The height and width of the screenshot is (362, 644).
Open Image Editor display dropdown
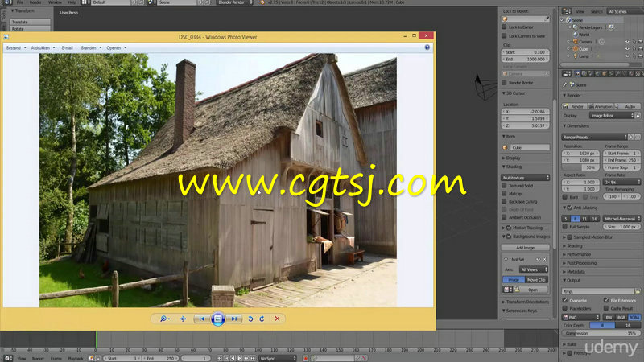(x=612, y=116)
